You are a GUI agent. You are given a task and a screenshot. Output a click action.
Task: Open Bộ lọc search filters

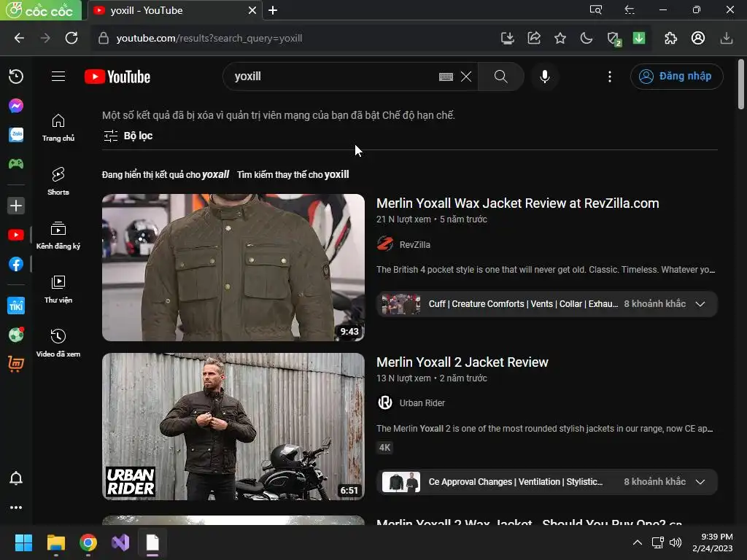(x=128, y=136)
